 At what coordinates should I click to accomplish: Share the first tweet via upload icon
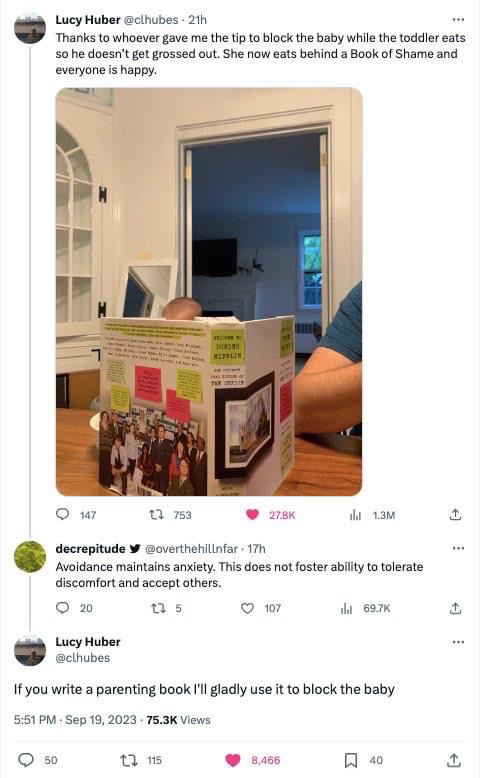(x=455, y=515)
